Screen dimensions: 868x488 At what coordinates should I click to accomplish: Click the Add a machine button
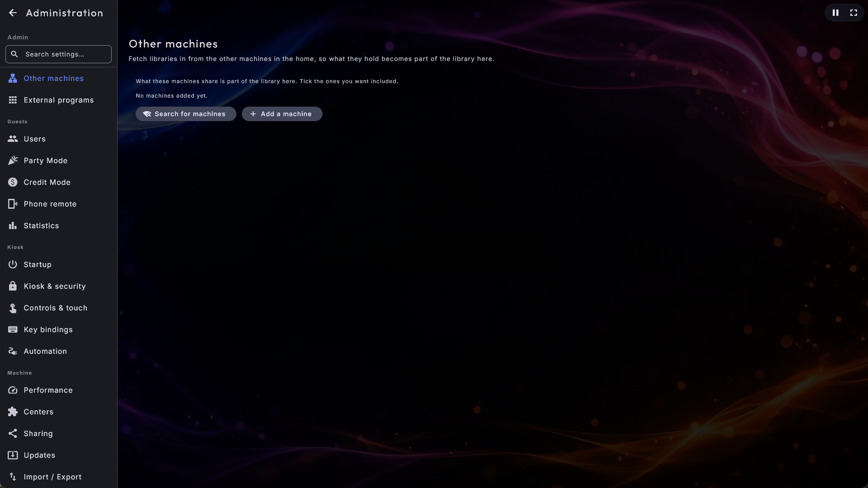(x=282, y=114)
